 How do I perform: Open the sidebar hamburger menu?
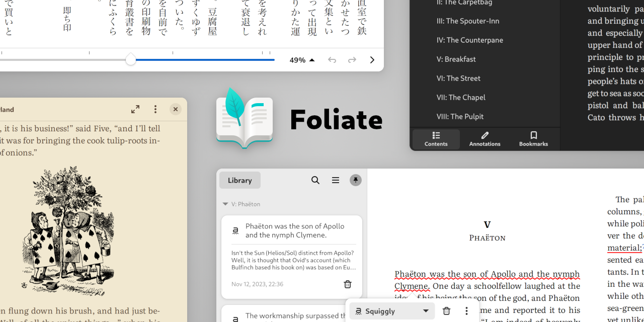coord(336,180)
